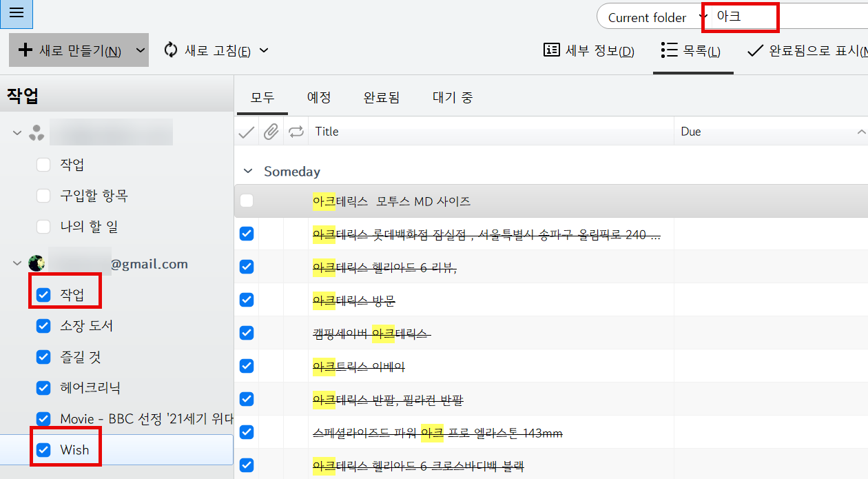Uncheck 아크테릭스 반팔, 필라컨 반팔 task
Viewport: 868px width, 479px height.
pos(247,399)
